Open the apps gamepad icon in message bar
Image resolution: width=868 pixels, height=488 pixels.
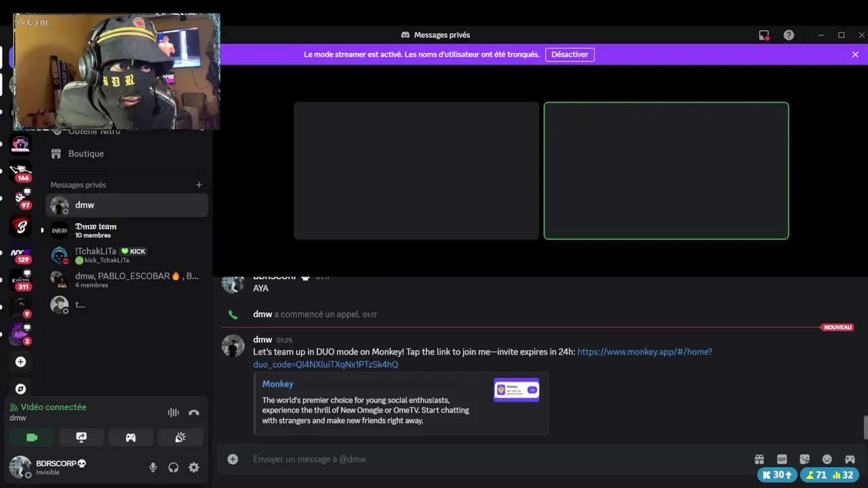point(850,459)
